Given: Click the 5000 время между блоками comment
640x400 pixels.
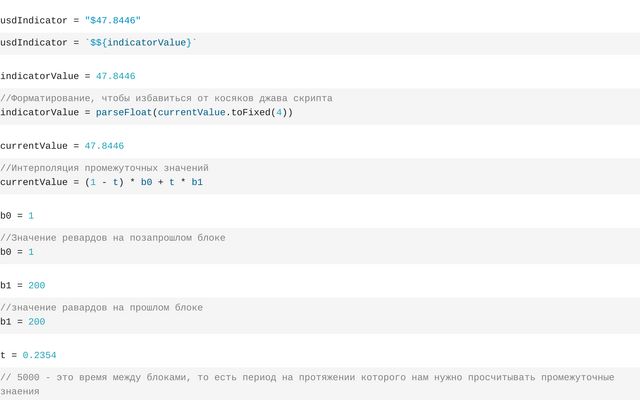Looking at the screenshot, I should 307,384.
